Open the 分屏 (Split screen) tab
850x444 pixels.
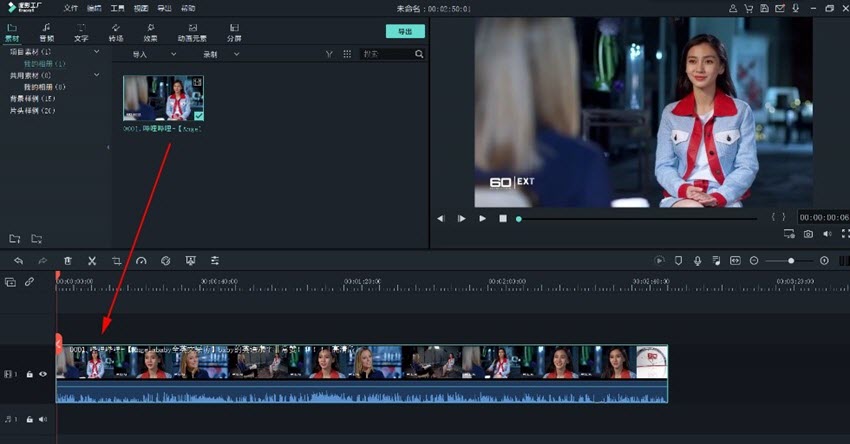click(x=234, y=33)
